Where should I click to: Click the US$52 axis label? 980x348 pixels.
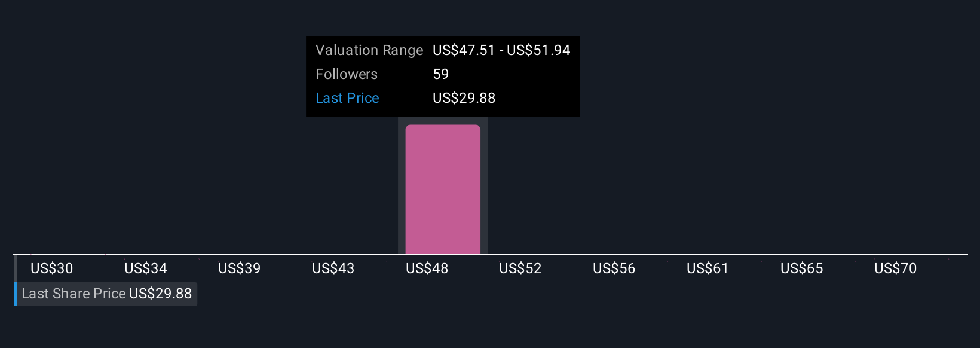point(520,268)
